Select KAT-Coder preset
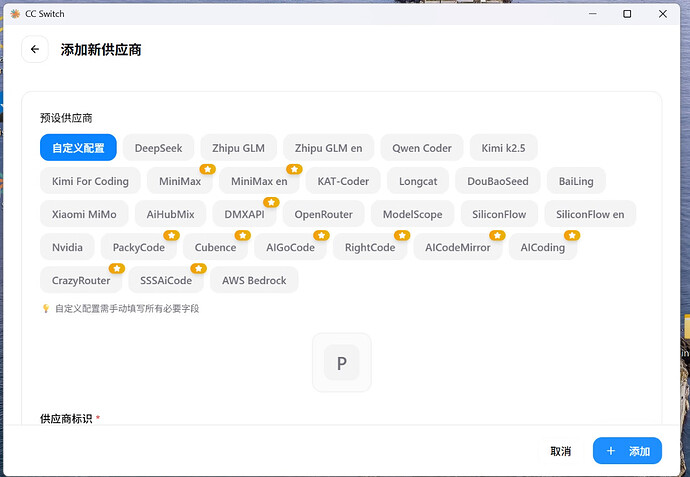 point(343,181)
